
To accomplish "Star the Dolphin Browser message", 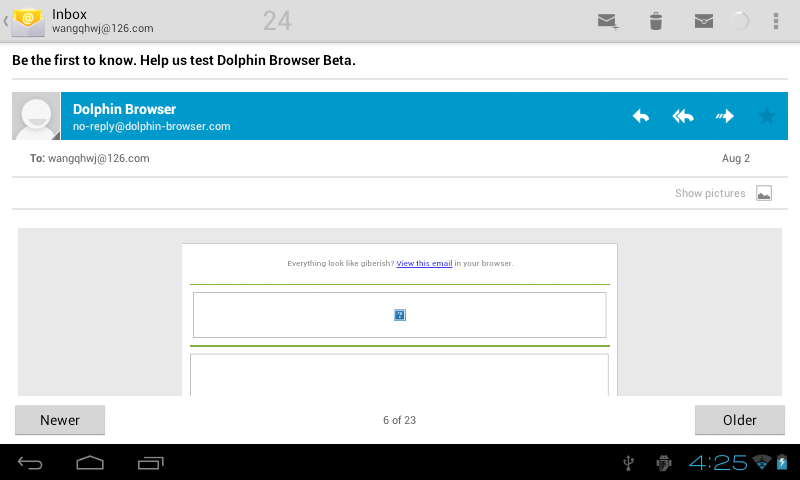I will [x=766, y=116].
